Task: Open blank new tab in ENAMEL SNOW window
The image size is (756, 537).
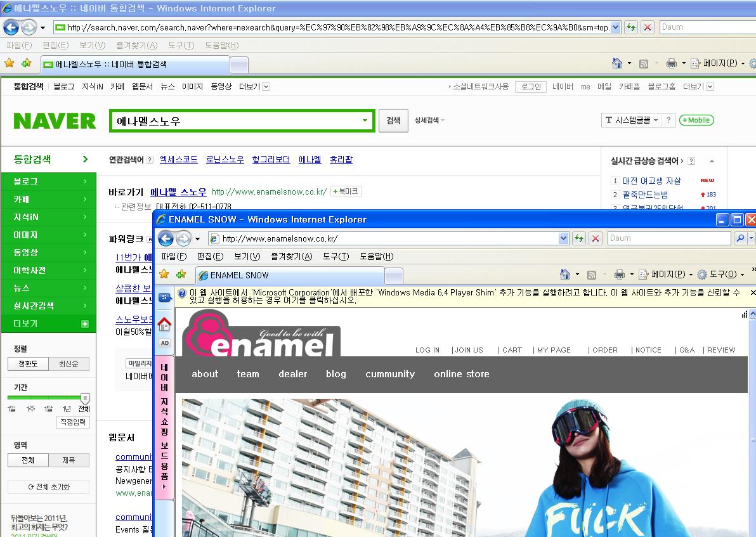Action: tap(394, 276)
